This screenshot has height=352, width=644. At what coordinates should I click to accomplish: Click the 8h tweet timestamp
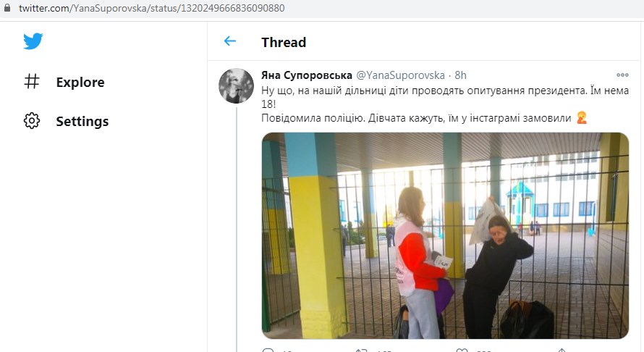(460, 75)
